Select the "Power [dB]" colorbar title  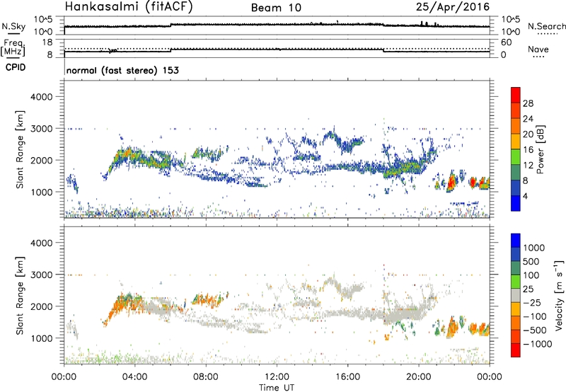540,149
